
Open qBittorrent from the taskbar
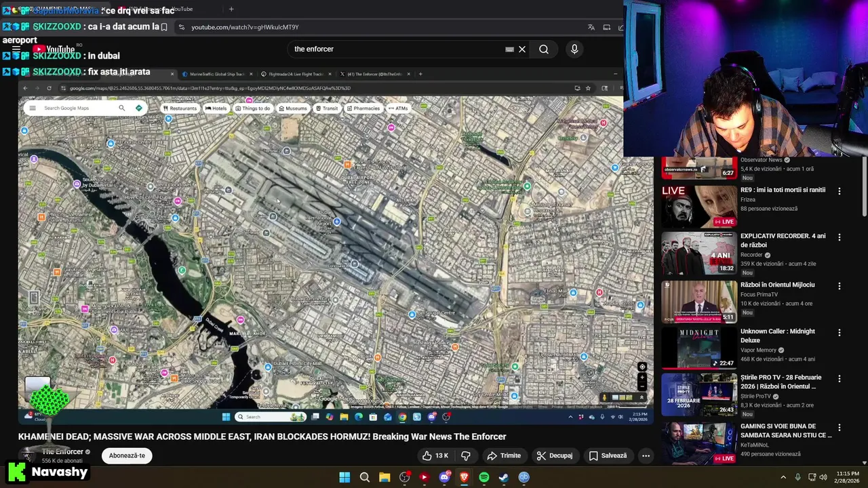[524, 477]
